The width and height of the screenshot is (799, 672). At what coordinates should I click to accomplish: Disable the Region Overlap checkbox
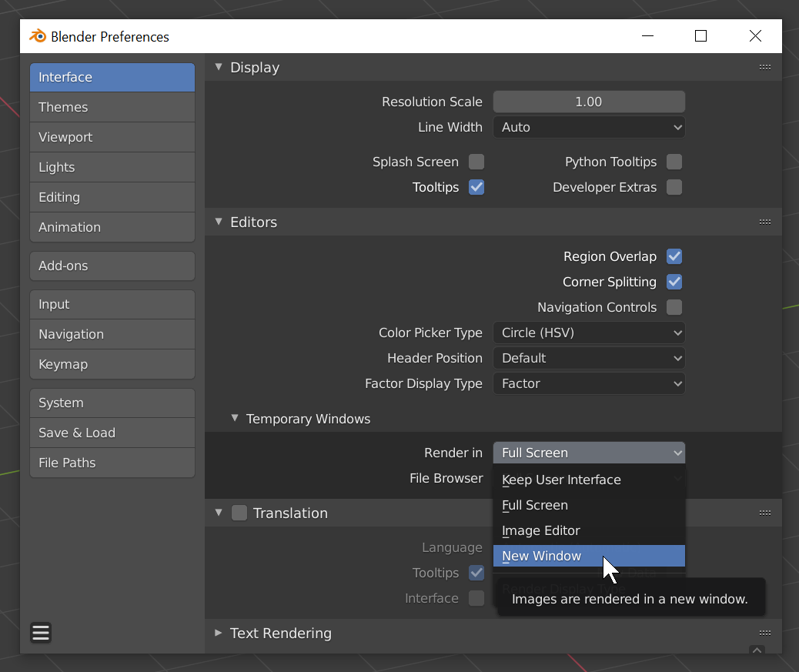click(674, 256)
